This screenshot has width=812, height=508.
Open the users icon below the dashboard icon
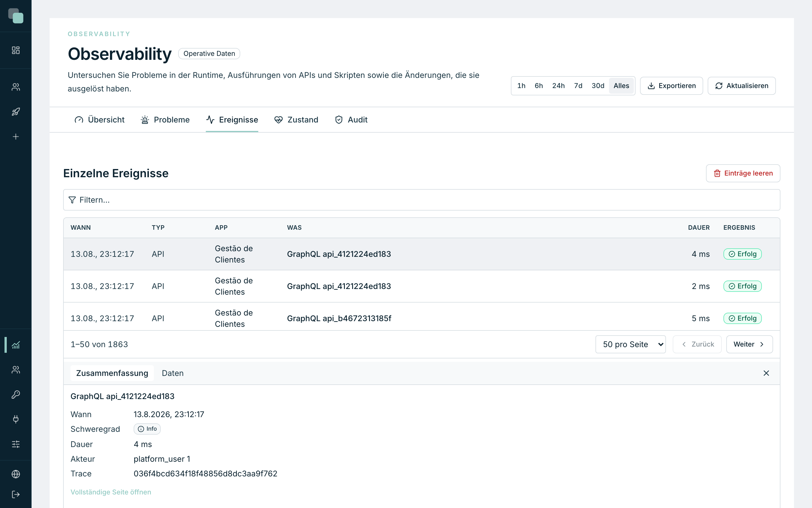tap(16, 87)
